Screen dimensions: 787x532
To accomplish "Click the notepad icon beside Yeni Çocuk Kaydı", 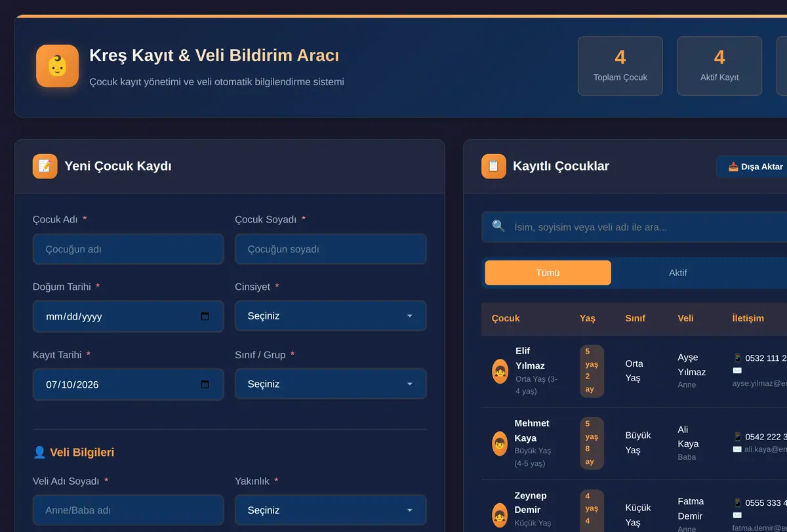I will [x=45, y=166].
